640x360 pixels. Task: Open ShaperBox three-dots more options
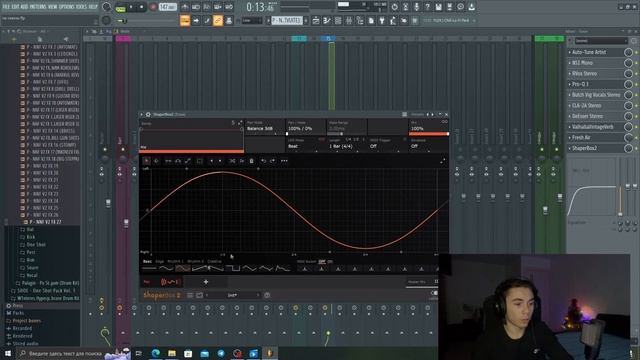(x=284, y=161)
